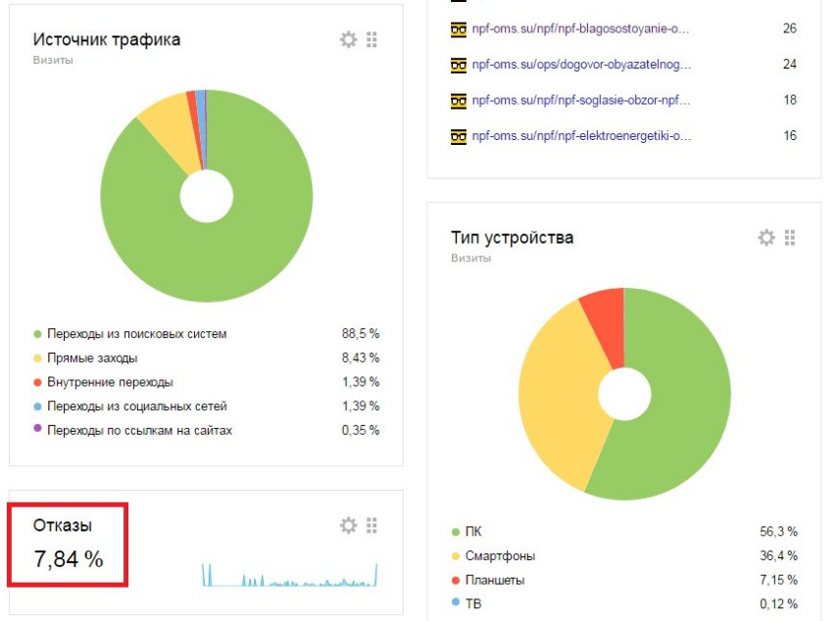Click the Отказы sparkline chart
840x621 pixels.
click(x=290, y=575)
